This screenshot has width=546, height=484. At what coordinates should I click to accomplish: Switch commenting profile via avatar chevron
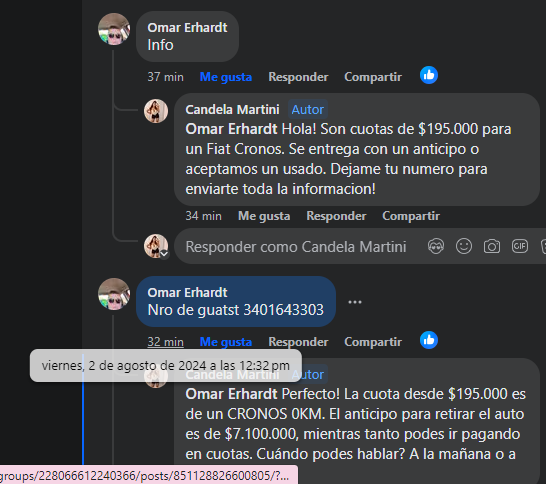[x=164, y=254]
